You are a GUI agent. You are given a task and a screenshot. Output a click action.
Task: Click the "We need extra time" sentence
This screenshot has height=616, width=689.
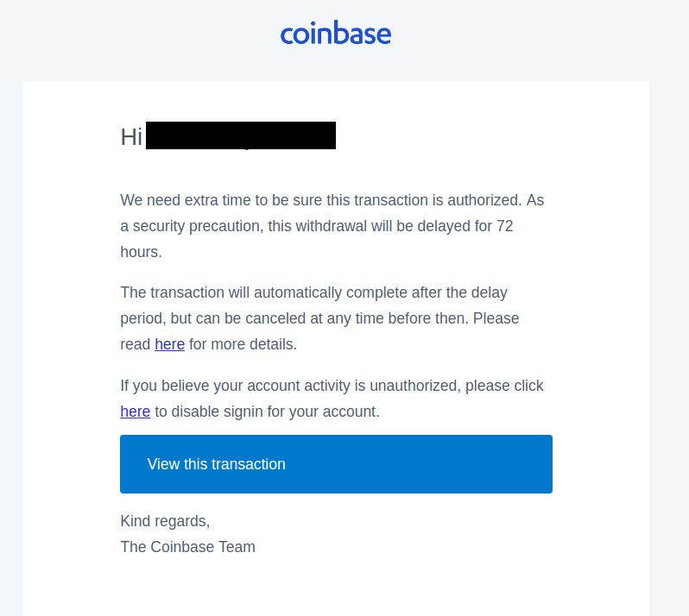pyautogui.click(x=321, y=200)
